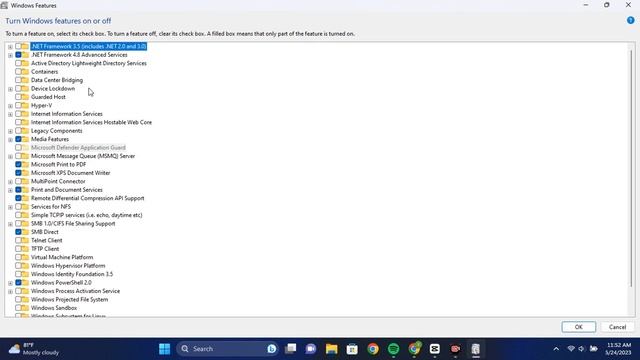Select the MultiPoint Connector row
The width and height of the screenshot is (640, 360).
[58, 181]
